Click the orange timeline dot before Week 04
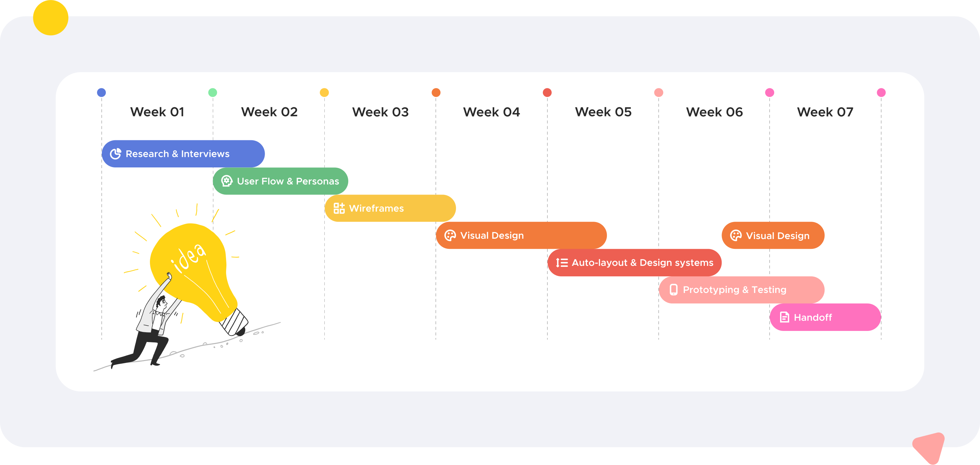Image resolution: width=980 pixels, height=465 pixels. (x=436, y=93)
